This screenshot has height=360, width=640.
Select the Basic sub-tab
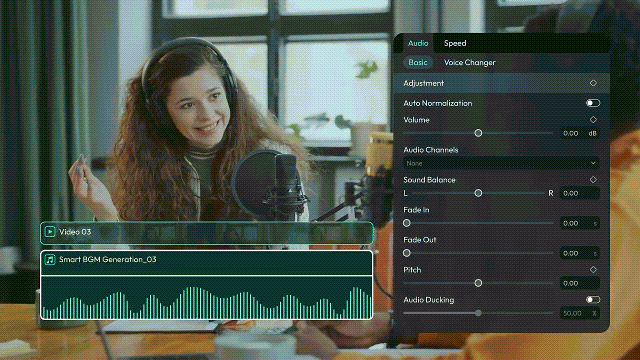[x=418, y=62]
